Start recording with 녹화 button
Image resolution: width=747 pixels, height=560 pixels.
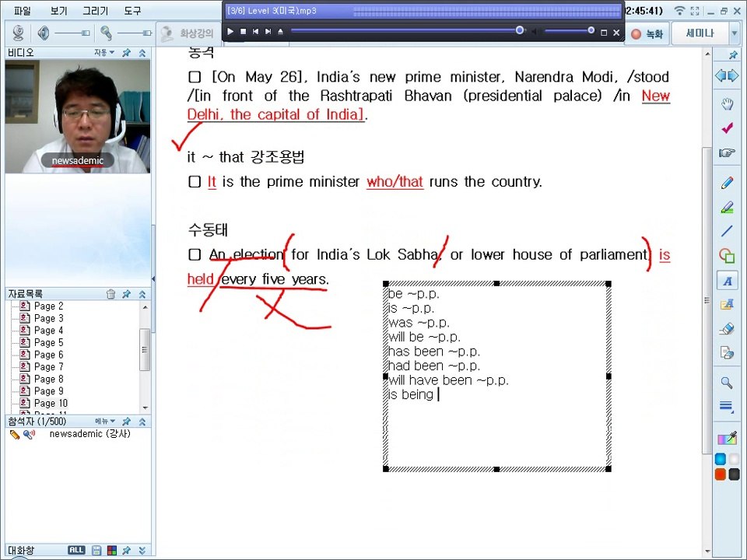(x=647, y=33)
